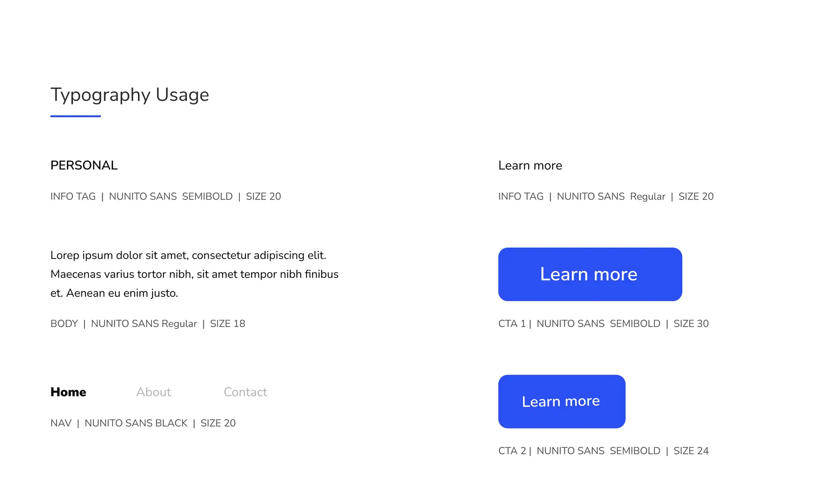Click the PERSONAL info tag
Viewport: 819px width, 504px height.
coord(84,165)
